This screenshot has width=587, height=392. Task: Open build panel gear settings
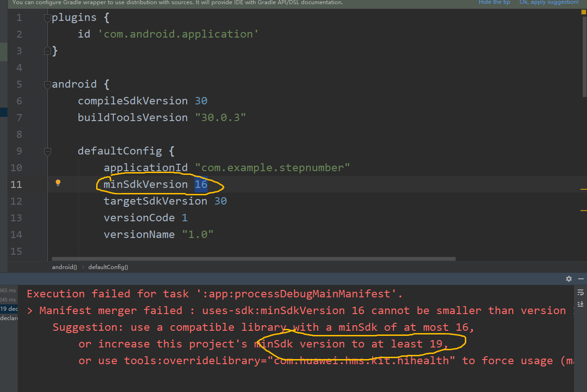click(x=569, y=279)
